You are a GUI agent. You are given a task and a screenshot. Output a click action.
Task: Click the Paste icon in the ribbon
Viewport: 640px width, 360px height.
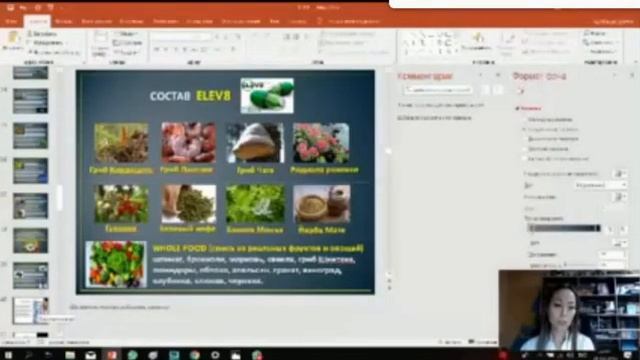pyautogui.click(x=13, y=38)
